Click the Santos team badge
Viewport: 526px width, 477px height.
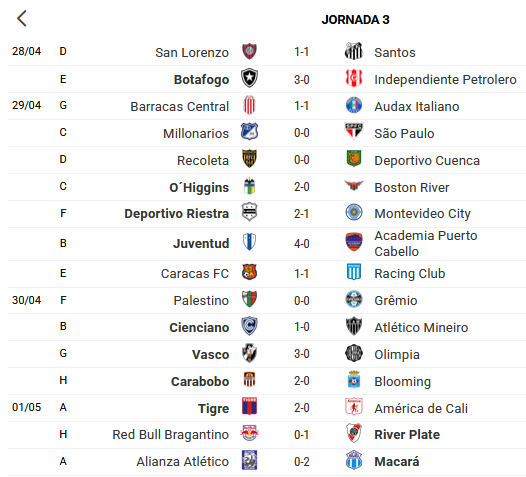pyautogui.click(x=354, y=51)
